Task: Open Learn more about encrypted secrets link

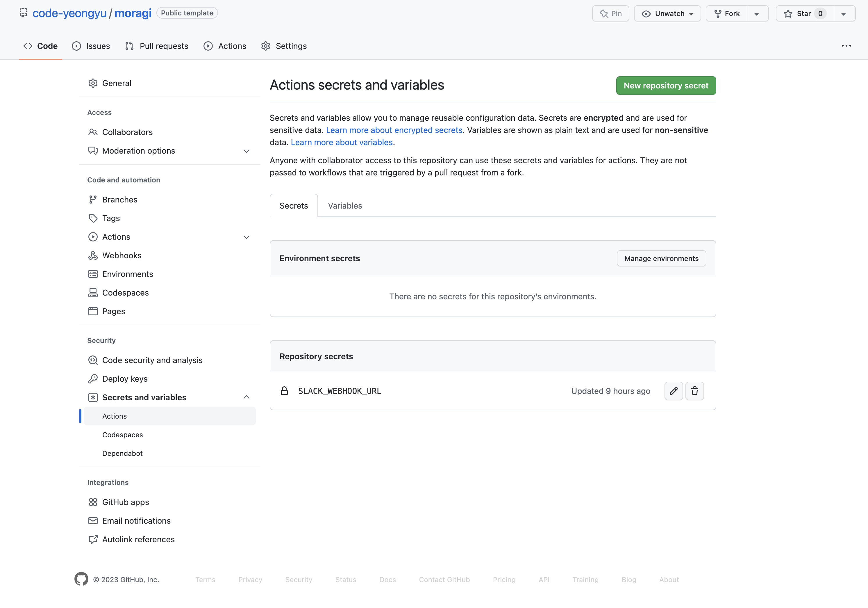Action: 394,130
